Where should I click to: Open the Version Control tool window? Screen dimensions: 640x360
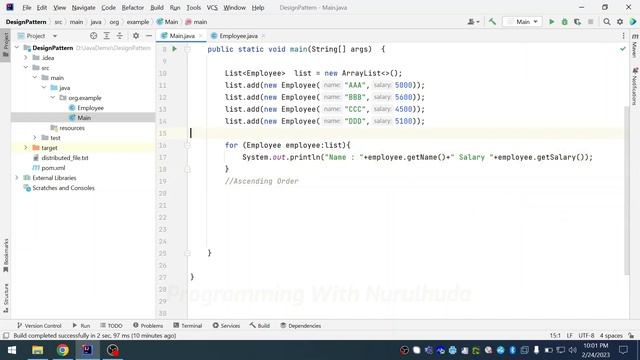click(39, 326)
